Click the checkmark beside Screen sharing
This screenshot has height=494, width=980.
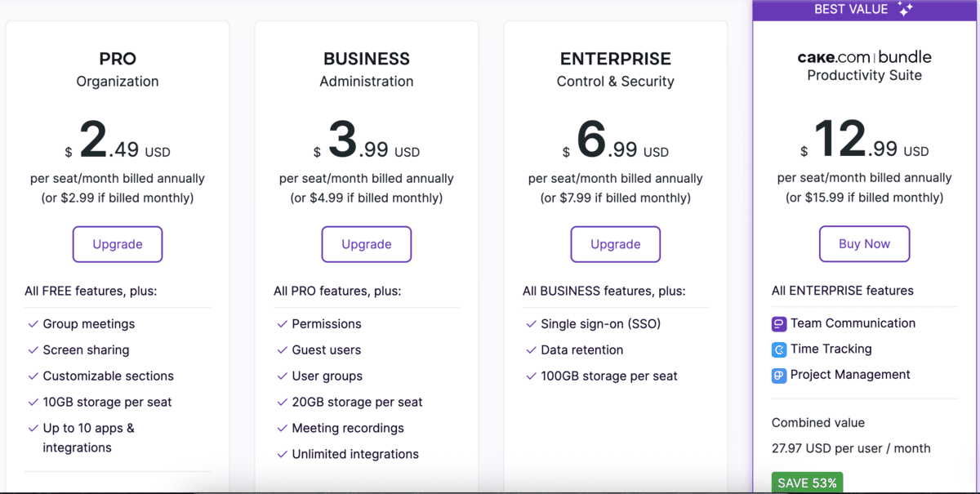(x=32, y=350)
